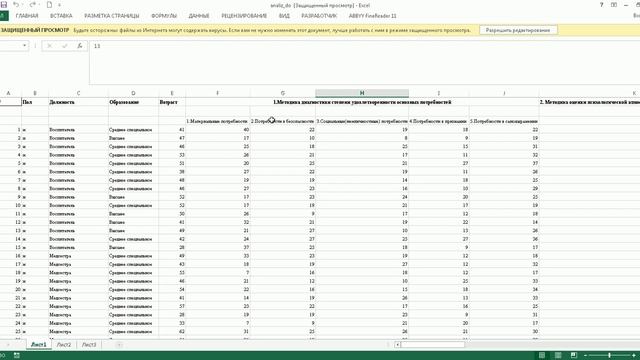Select column C header

click(x=78, y=93)
